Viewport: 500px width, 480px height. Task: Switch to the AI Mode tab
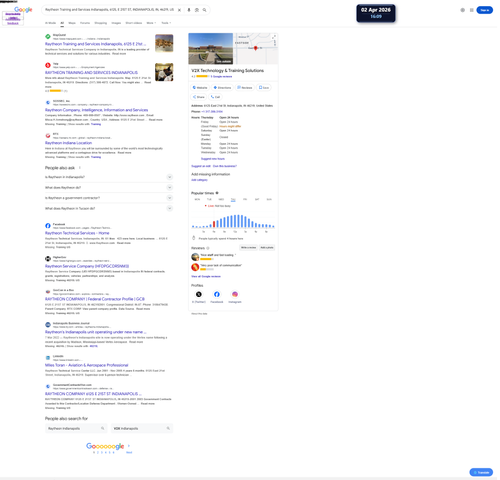click(x=50, y=23)
